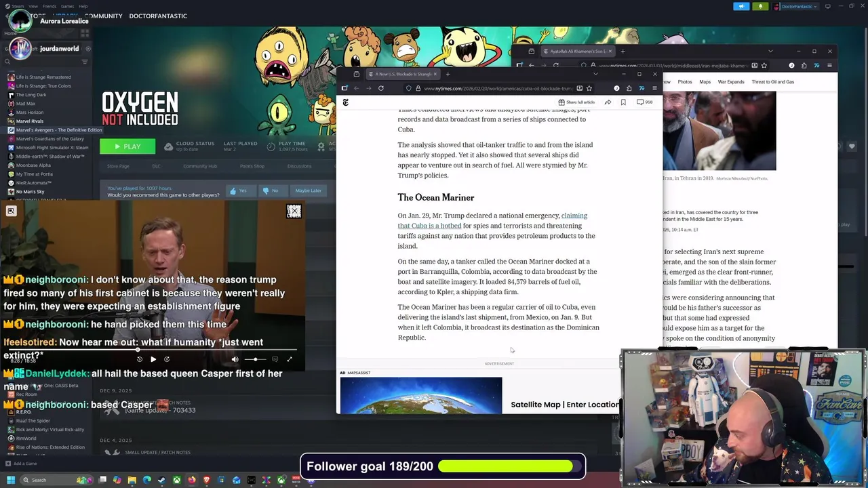Rewind video with skip-back icon
868x488 pixels.
140,359
